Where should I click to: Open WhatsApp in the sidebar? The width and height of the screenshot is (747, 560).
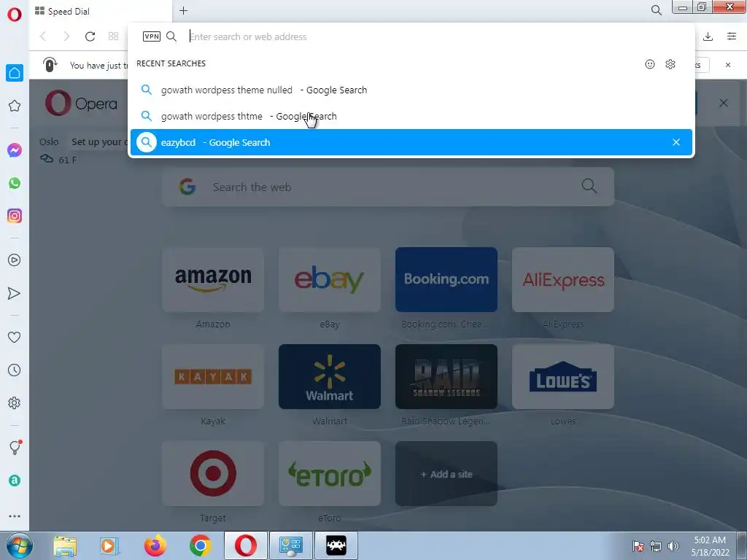(x=15, y=183)
